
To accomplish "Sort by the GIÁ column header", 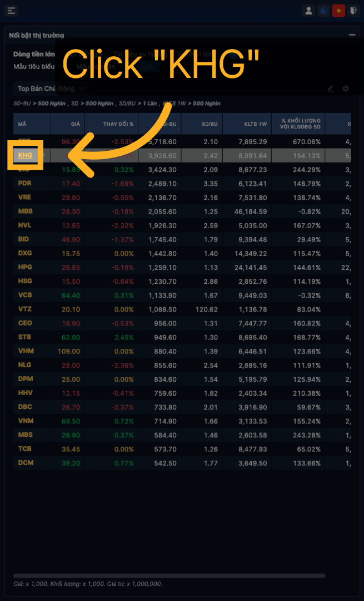I will pyautogui.click(x=68, y=124).
